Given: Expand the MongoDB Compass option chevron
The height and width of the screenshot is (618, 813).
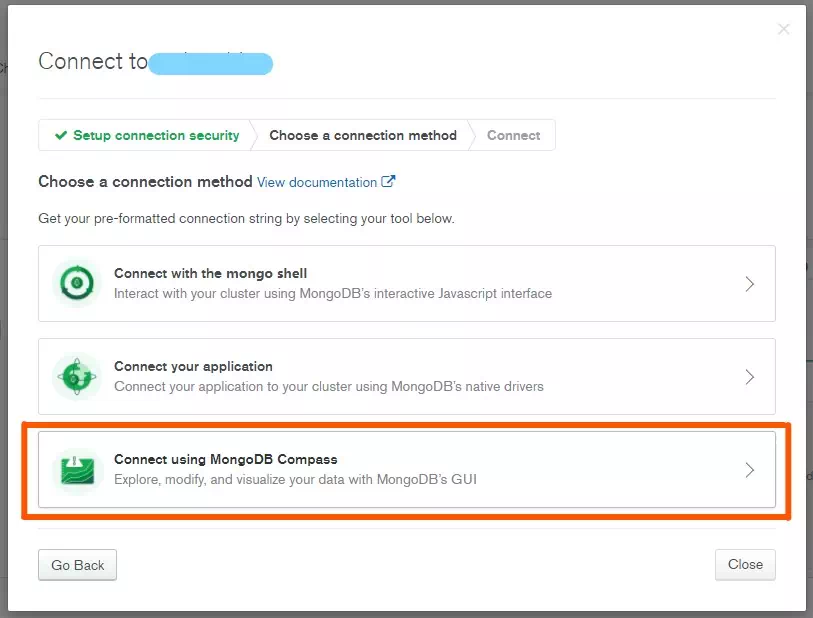Looking at the screenshot, I should [x=749, y=470].
